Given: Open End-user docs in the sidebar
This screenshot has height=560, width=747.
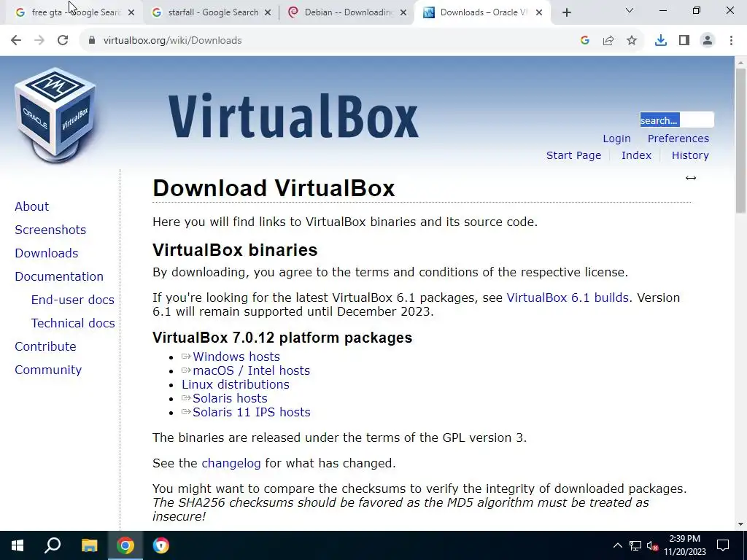Looking at the screenshot, I should click(x=72, y=300).
